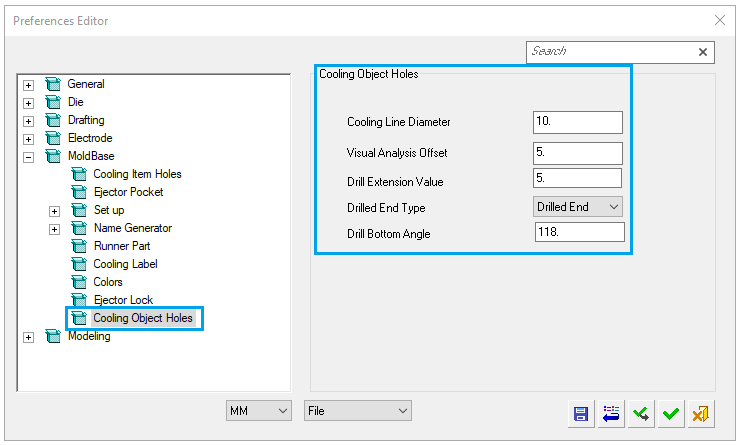Collapse the MoldBase tree category
This screenshot has height=445, width=740.
click(28, 157)
